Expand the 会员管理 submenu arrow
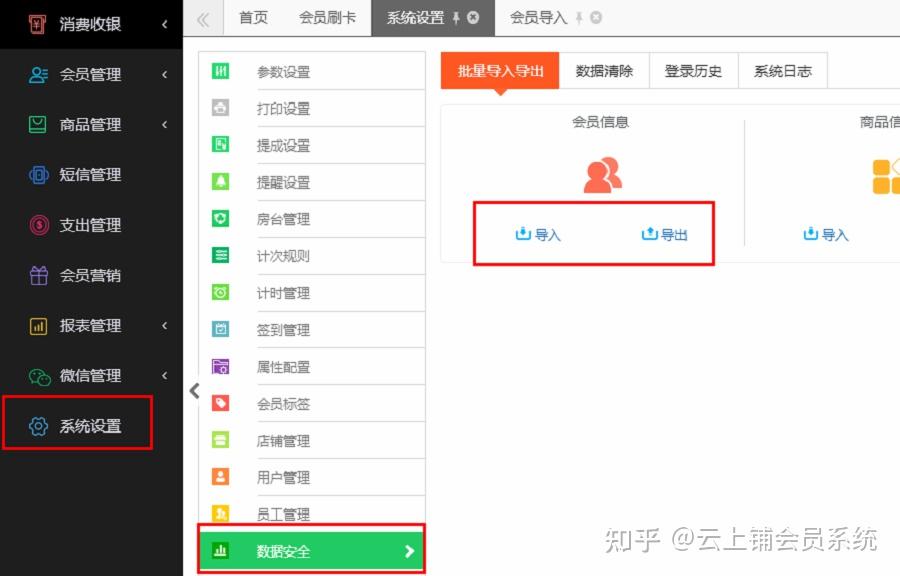900x576 pixels. 165,74
